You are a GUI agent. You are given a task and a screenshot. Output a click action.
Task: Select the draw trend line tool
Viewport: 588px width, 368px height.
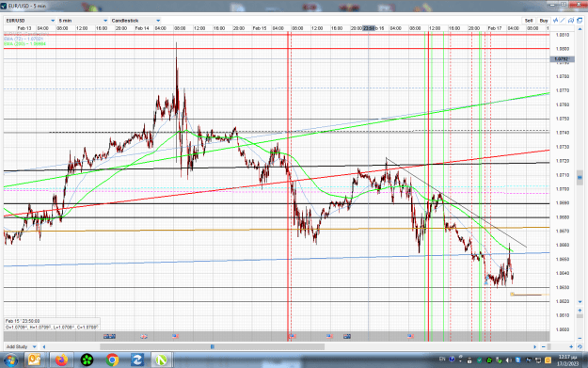point(563,21)
